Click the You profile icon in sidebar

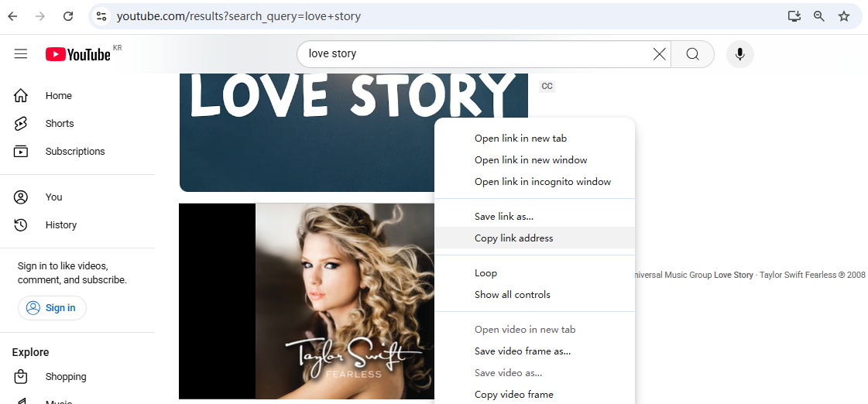pos(20,197)
